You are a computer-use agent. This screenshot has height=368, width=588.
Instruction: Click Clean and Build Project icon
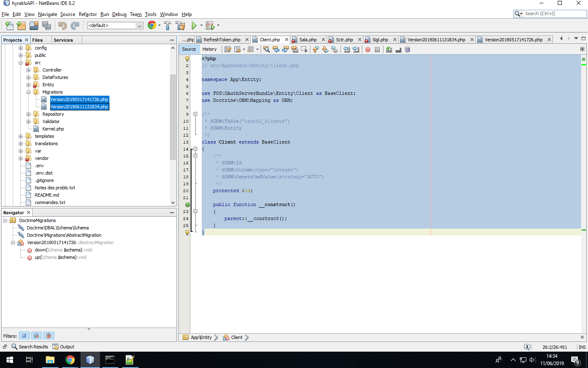[x=180, y=26]
